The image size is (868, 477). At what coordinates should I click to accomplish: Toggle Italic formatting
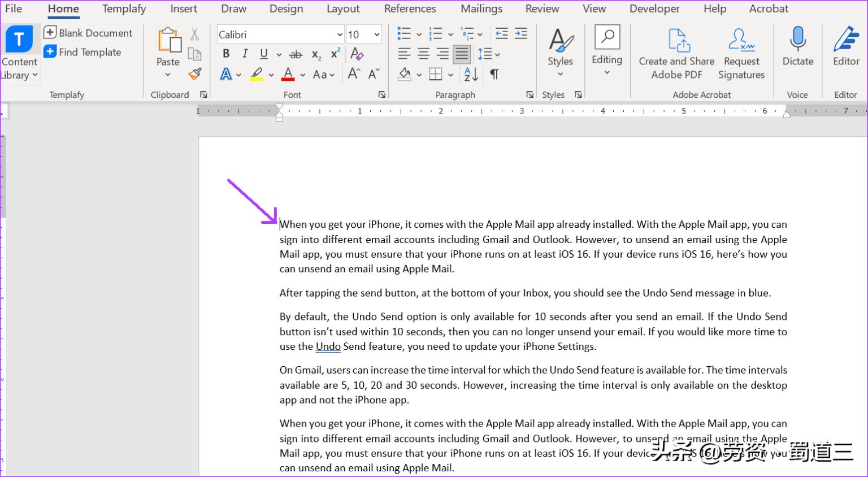[x=245, y=54]
